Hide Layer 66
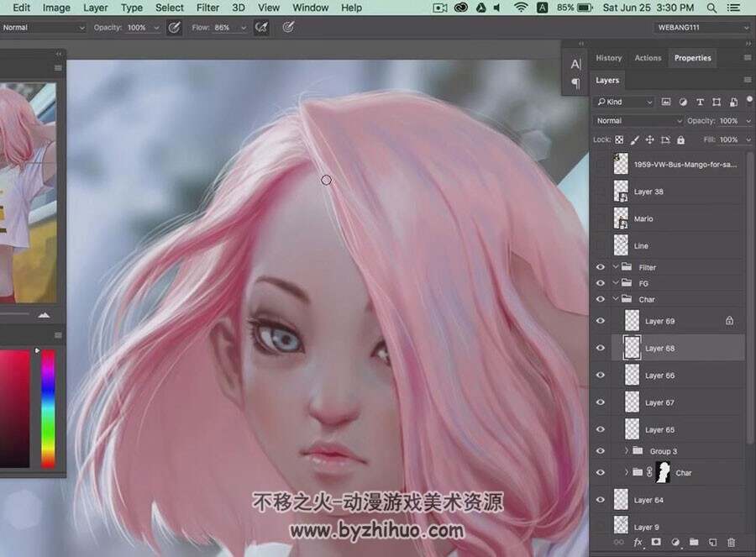 (601, 376)
